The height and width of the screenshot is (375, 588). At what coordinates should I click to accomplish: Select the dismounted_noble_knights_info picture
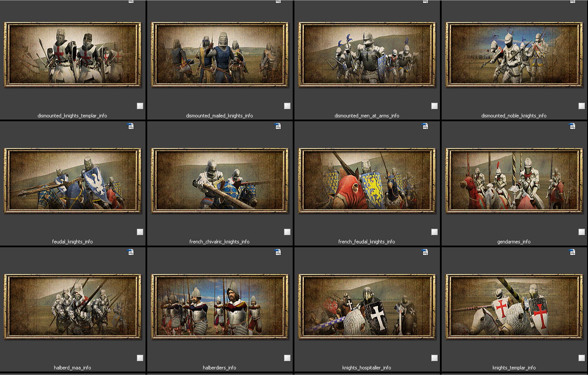pos(514,55)
